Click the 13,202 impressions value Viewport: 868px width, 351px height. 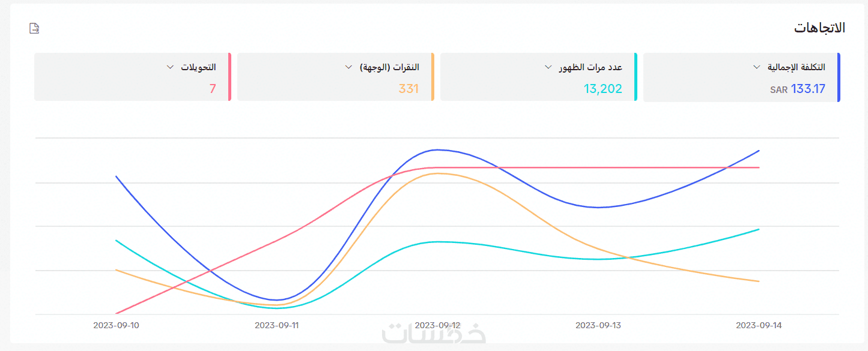[x=603, y=89]
